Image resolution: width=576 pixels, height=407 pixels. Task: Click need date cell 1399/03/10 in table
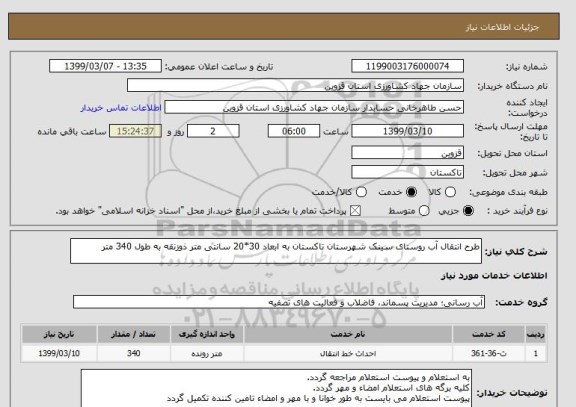tap(59, 353)
